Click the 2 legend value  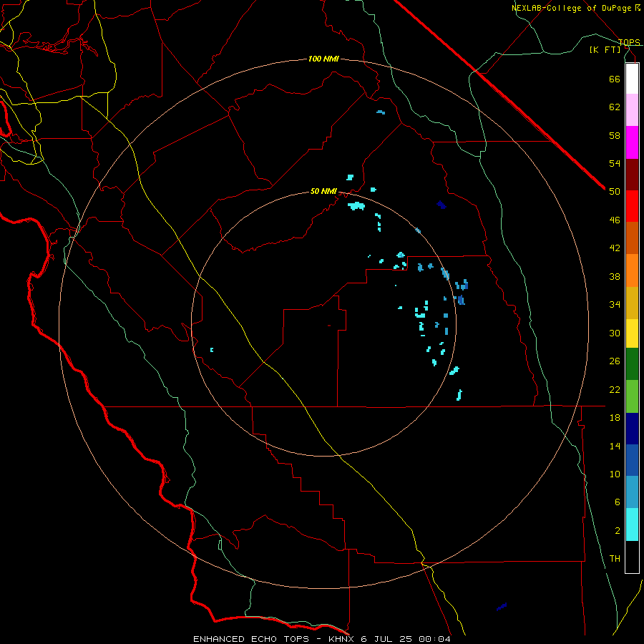tap(618, 531)
